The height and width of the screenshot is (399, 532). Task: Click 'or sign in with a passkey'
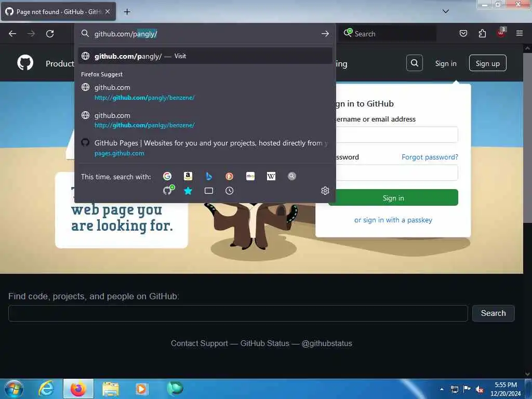393,220
